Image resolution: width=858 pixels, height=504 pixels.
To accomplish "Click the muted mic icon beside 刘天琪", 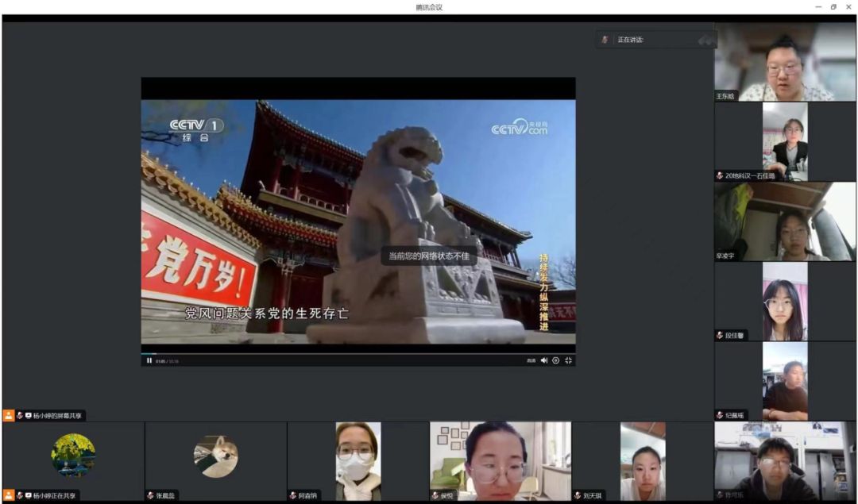I will (x=578, y=496).
